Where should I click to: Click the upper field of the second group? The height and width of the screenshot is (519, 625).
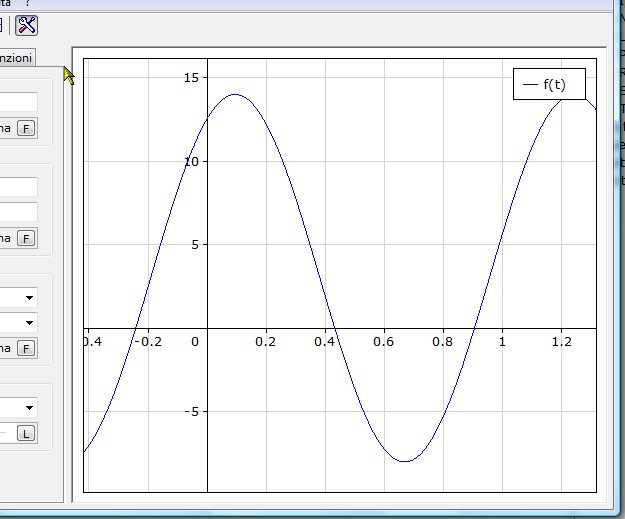(x=18, y=187)
